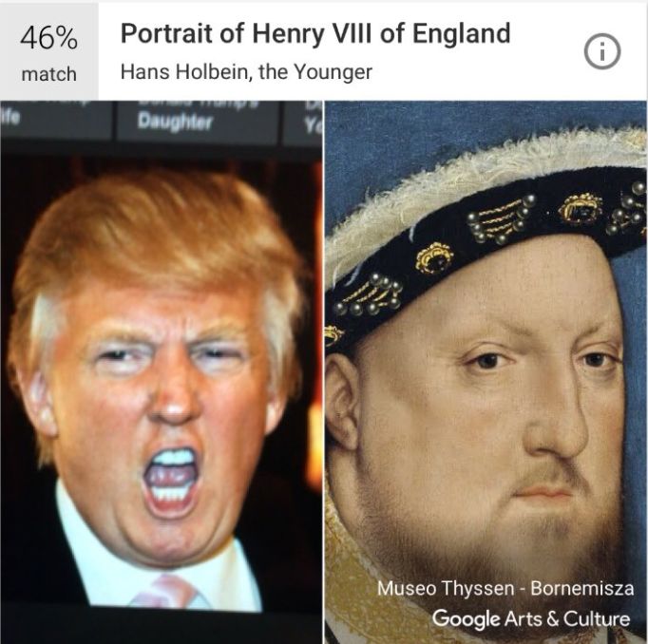
Task: Select the partial tab right of "Daughter"
Action: (x=303, y=120)
